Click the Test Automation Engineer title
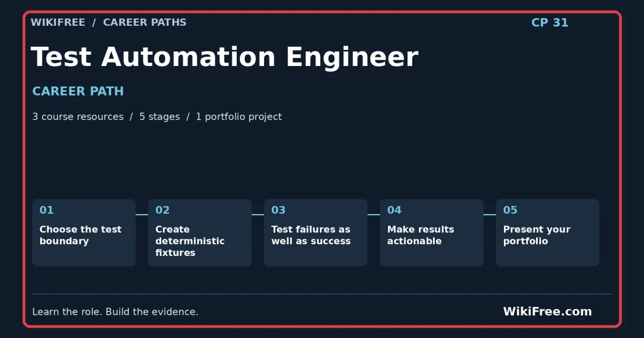This screenshot has height=338, width=644. (224, 57)
